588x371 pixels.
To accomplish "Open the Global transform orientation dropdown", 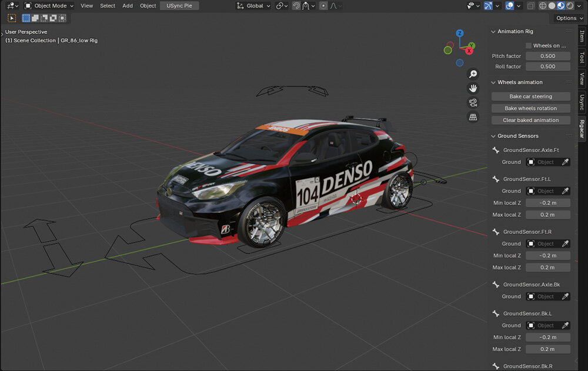I will tap(254, 6).
